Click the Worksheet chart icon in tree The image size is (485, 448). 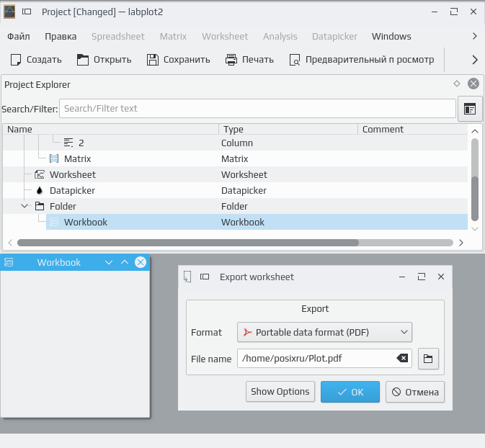pyautogui.click(x=40, y=174)
